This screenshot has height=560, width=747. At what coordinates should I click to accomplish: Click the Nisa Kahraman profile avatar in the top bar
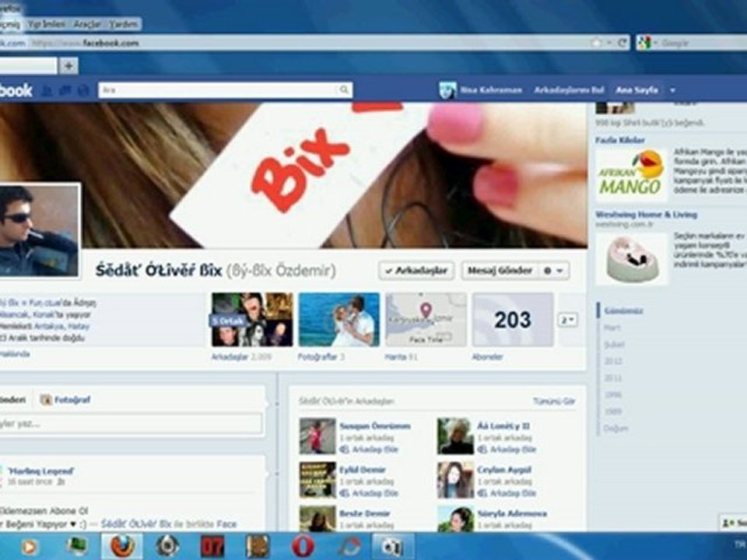click(x=447, y=90)
